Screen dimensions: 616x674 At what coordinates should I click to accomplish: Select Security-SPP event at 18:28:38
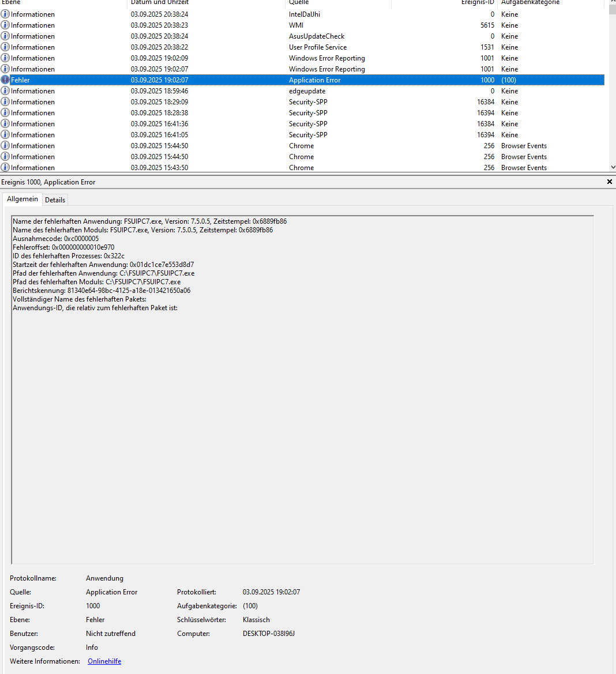(302, 112)
